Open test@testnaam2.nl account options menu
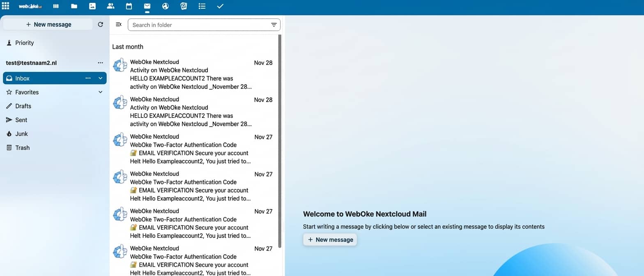Screen dimensions: 644x276 101,63
